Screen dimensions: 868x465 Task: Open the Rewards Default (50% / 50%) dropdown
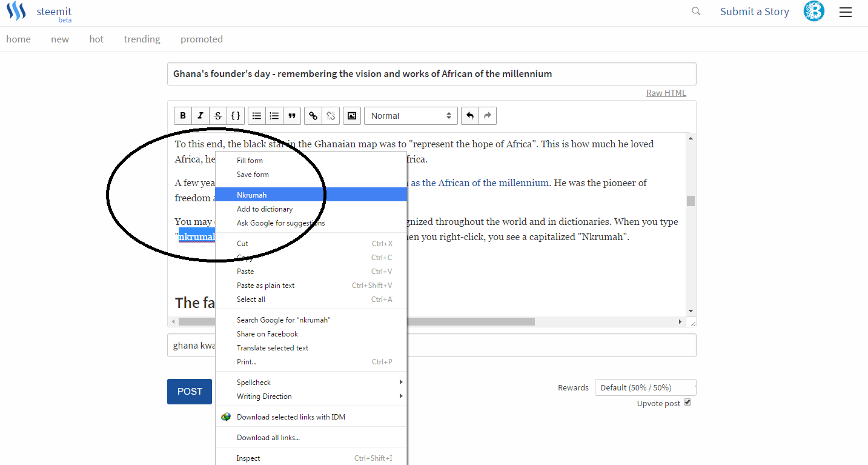(x=645, y=387)
